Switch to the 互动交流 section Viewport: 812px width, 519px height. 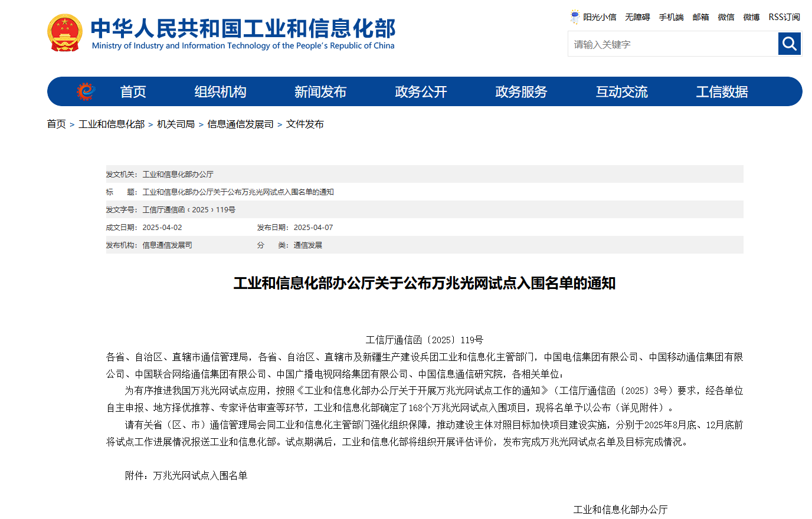point(621,92)
